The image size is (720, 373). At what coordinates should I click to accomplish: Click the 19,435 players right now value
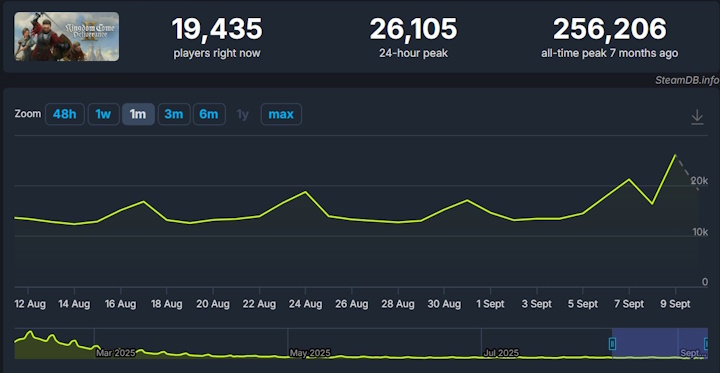coord(217,28)
